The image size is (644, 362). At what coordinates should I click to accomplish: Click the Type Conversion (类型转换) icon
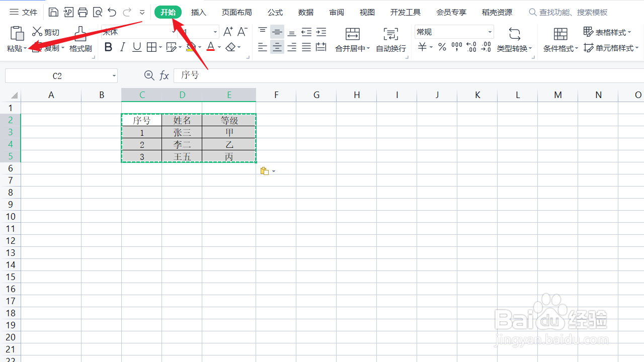514,34
